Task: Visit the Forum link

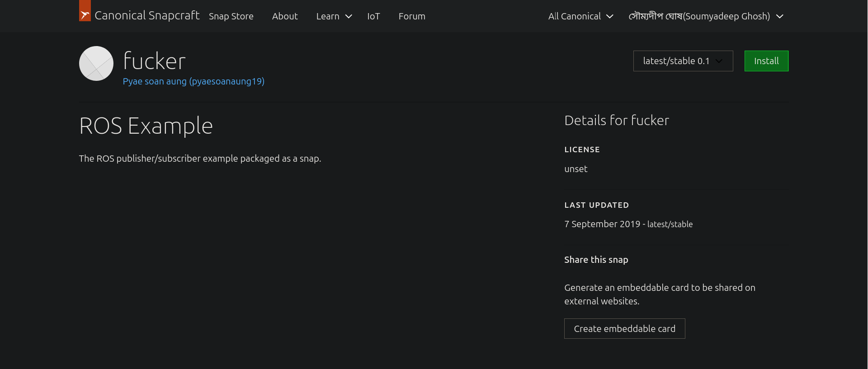Action: tap(412, 17)
